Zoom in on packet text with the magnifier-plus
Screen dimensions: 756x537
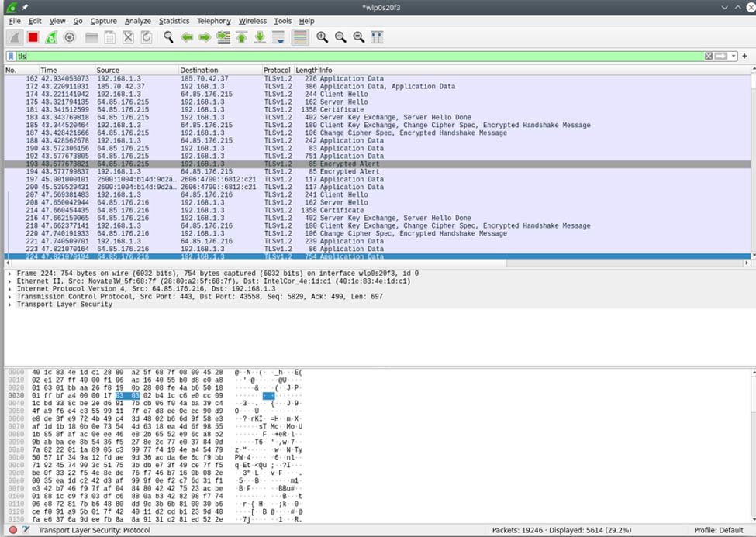pyautogui.click(x=321, y=36)
